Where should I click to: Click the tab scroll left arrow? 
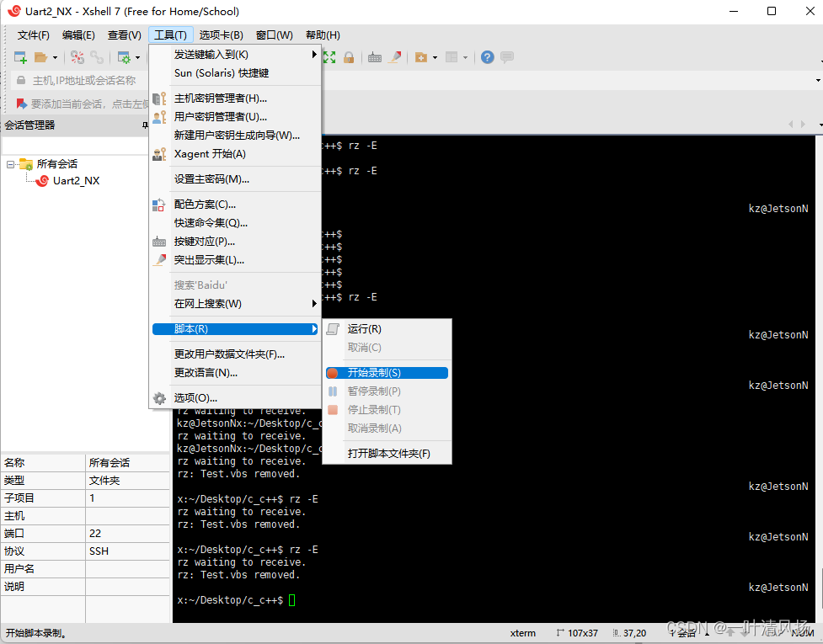pyautogui.click(x=790, y=125)
